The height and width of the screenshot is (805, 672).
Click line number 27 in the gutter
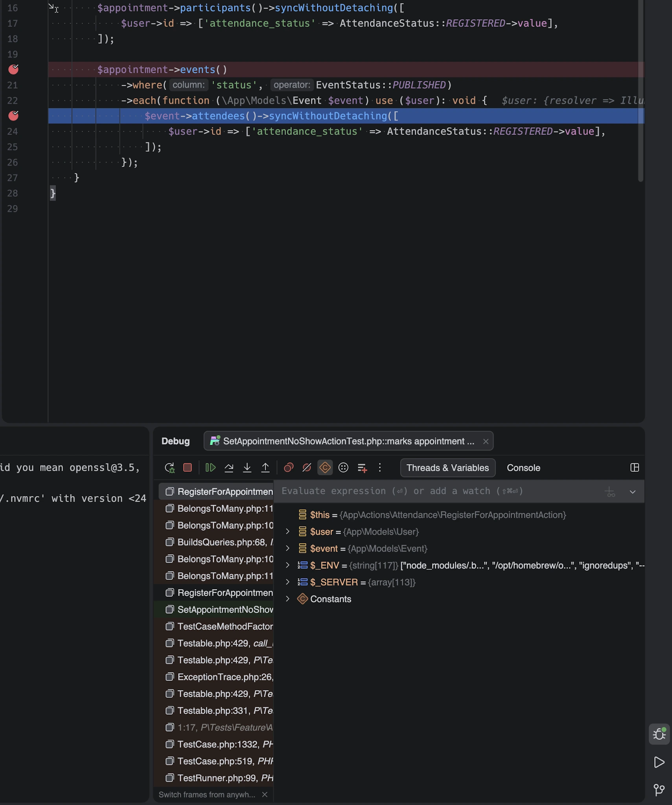pyautogui.click(x=13, y=178)
